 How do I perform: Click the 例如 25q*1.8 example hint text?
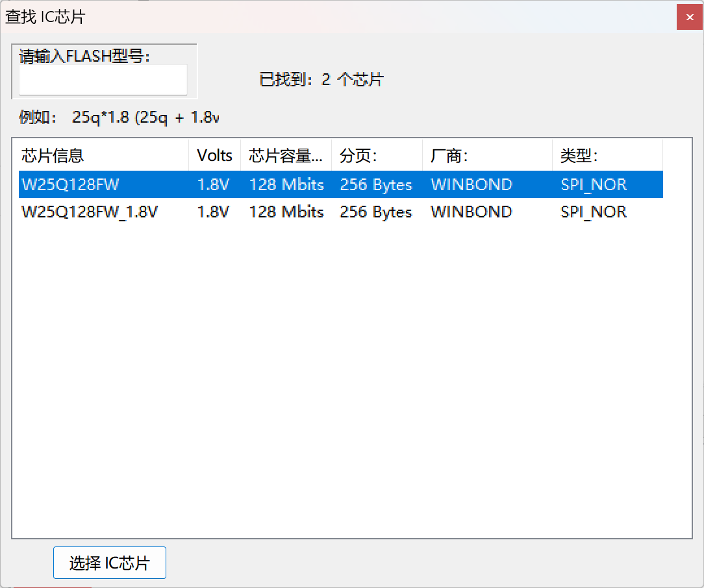coord(119,117)
